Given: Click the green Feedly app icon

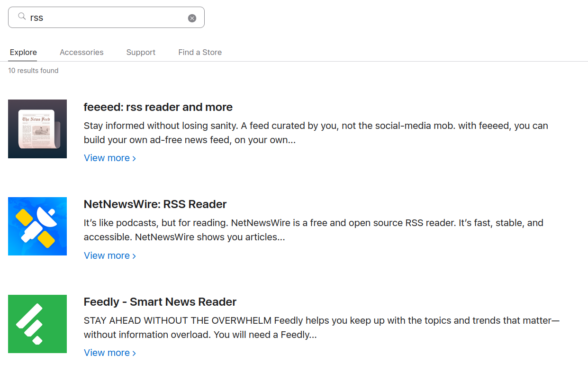Looking at the screenshot, I should click(x=37, y=324).
